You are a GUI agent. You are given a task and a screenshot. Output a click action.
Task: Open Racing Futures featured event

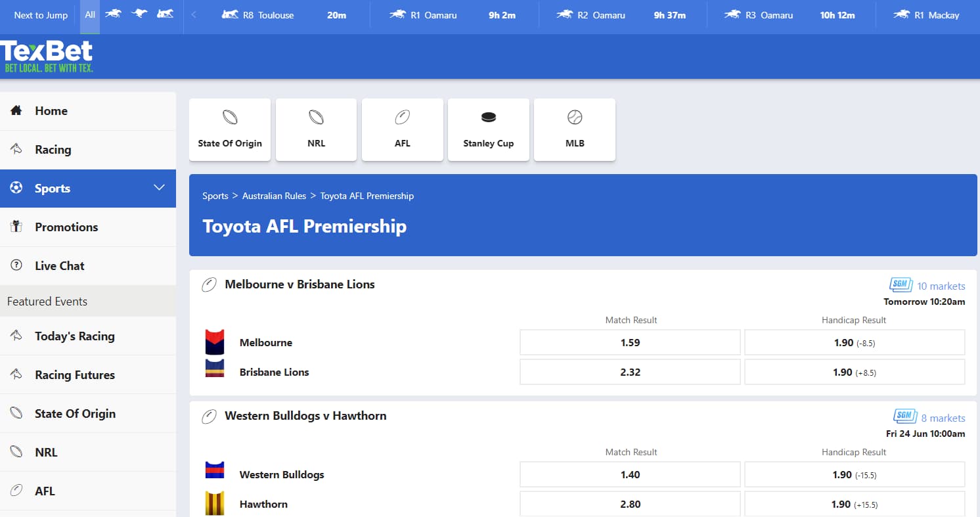(88, 375)
